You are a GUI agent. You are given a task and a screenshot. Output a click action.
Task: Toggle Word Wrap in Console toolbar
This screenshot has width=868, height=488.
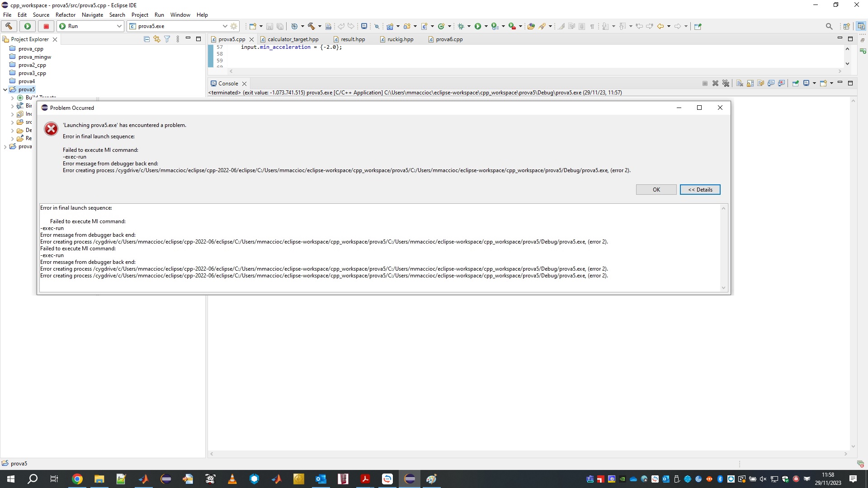760,83
